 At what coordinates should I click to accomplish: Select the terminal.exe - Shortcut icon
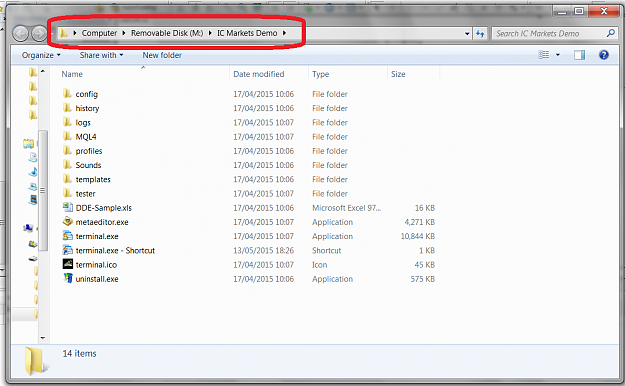coord(67,250)
